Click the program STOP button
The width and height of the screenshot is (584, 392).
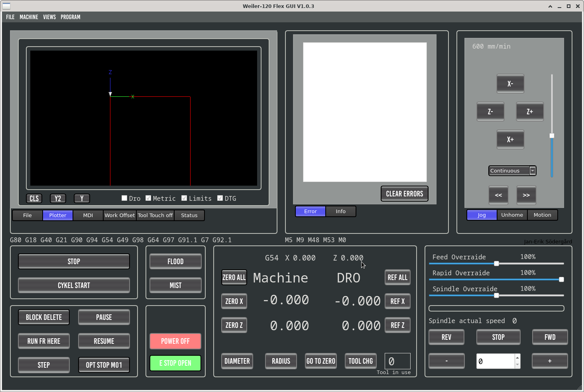tap(74, 261)
